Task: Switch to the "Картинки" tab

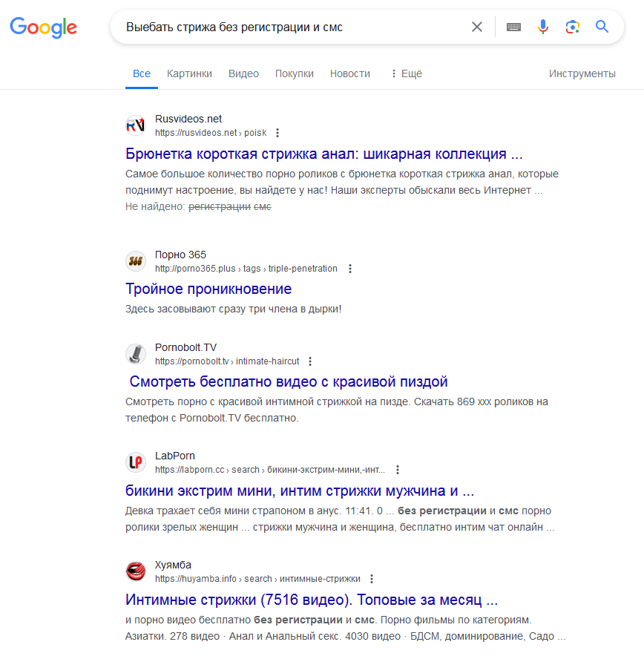Action: (x=189, y=73)
